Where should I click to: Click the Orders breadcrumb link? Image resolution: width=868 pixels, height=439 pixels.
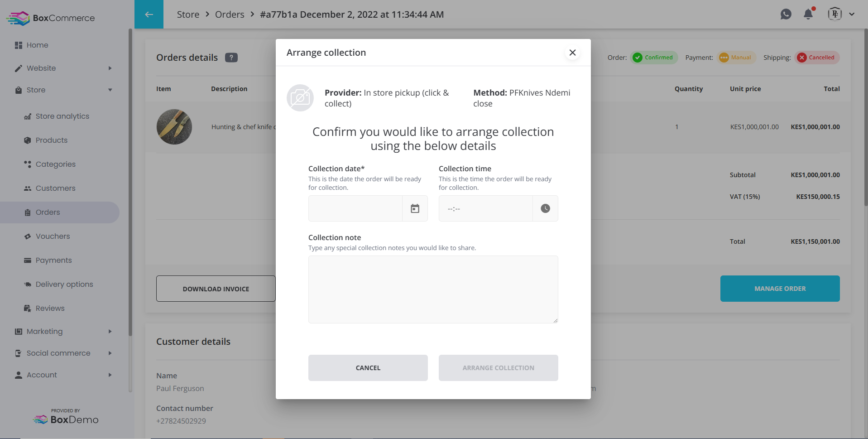point(230,14)
